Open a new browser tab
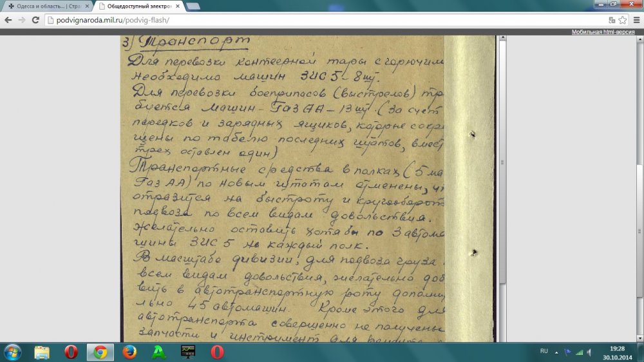The height and width of the screenshot is (362, 644). coord(193,6)
